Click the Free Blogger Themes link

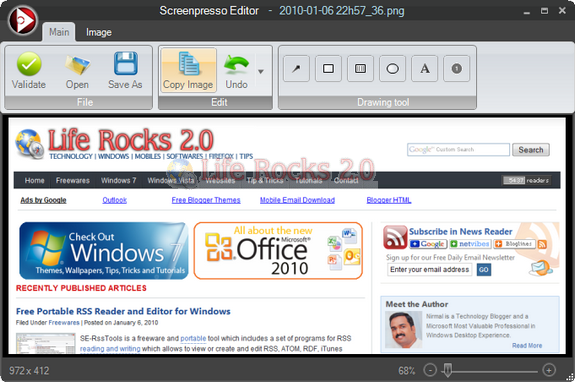point(206,200)
